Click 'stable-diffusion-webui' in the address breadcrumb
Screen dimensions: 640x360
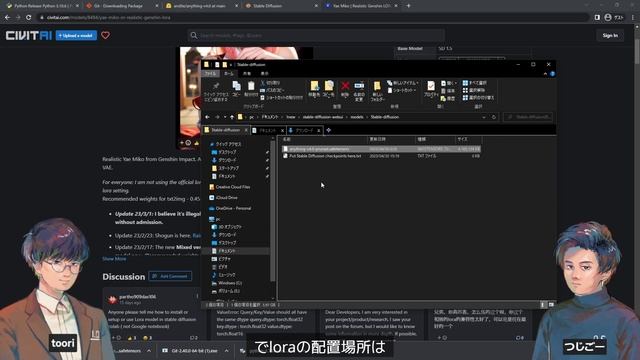[x=322, y=117]
